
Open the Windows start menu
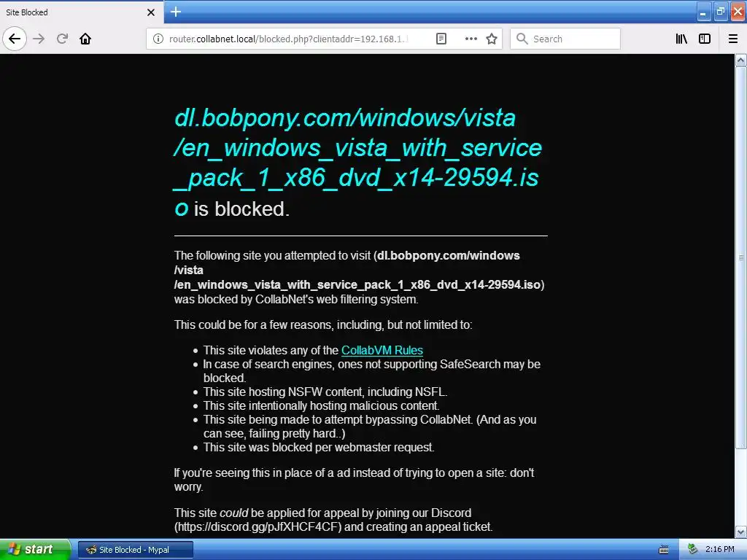[35, 549]
